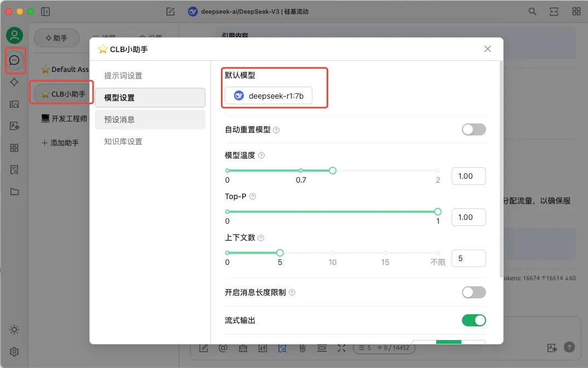The height and width of the screenshot is (368, 588).
Task: Click help icon beside Top-P
Action: point(253,196)
